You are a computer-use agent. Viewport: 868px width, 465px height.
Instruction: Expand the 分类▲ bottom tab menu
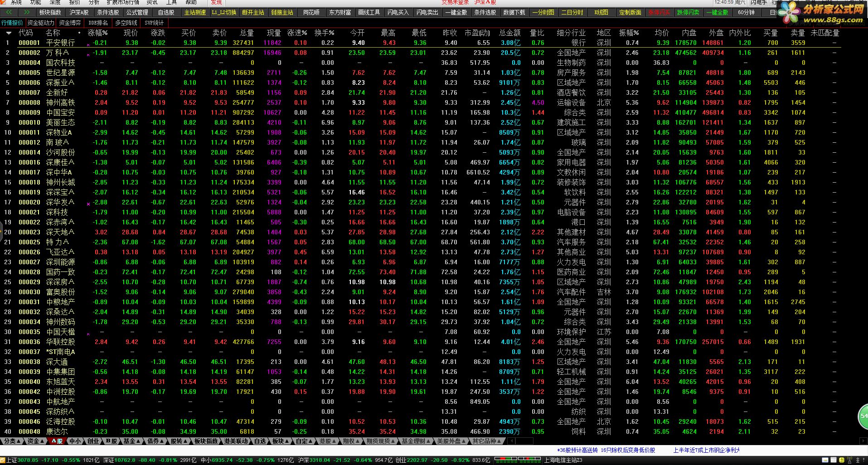point(12,441)
